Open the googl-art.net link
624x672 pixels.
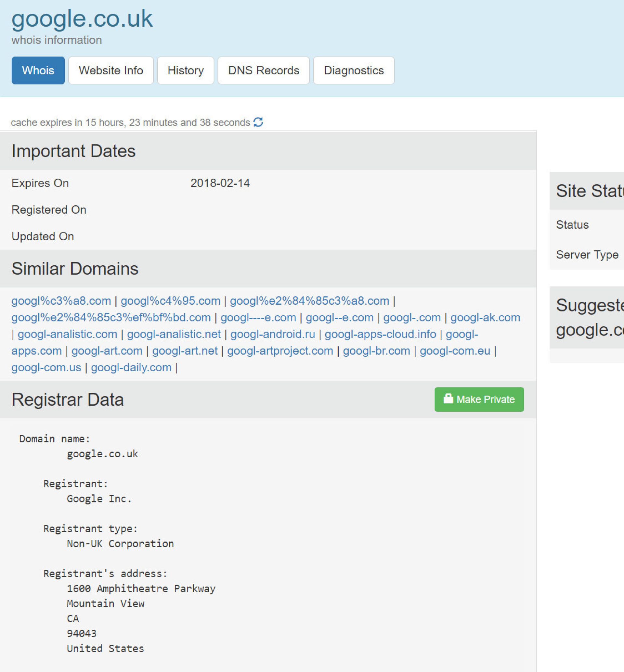(185, 350)
